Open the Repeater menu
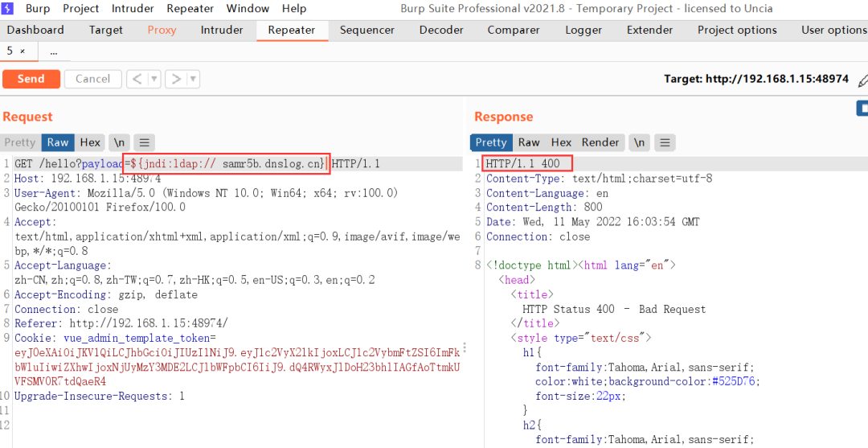This screenshot has height=448, width=868. pos(190,8)
